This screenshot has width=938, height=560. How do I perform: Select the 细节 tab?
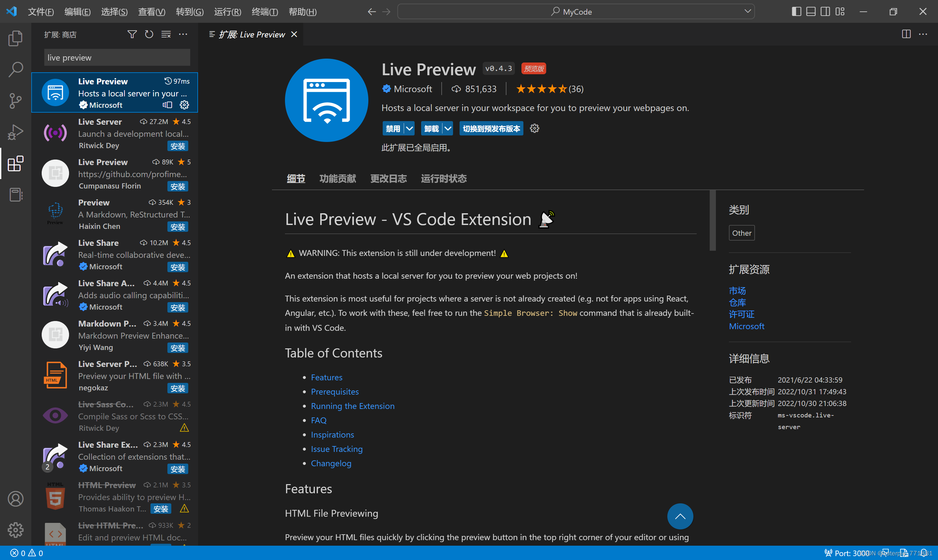pyautogui.click(x=296, y=178)
